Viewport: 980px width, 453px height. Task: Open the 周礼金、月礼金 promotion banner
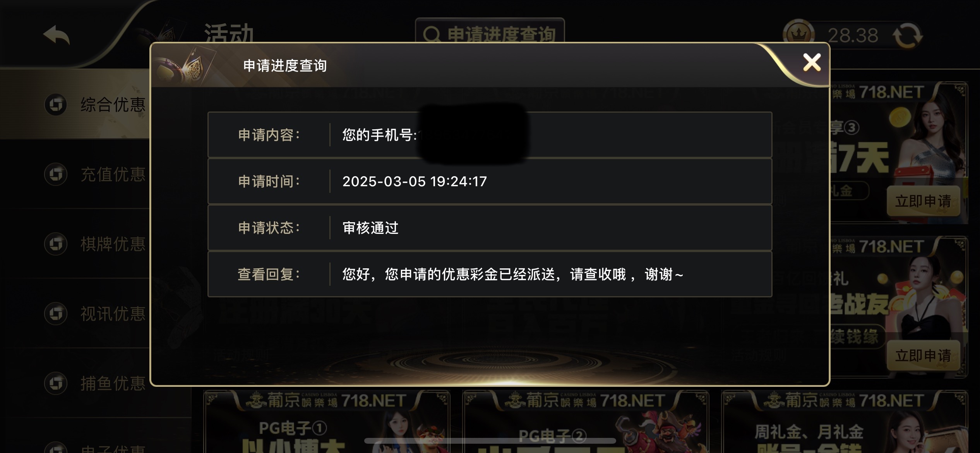pyautogui.click(x=845, y=422)
